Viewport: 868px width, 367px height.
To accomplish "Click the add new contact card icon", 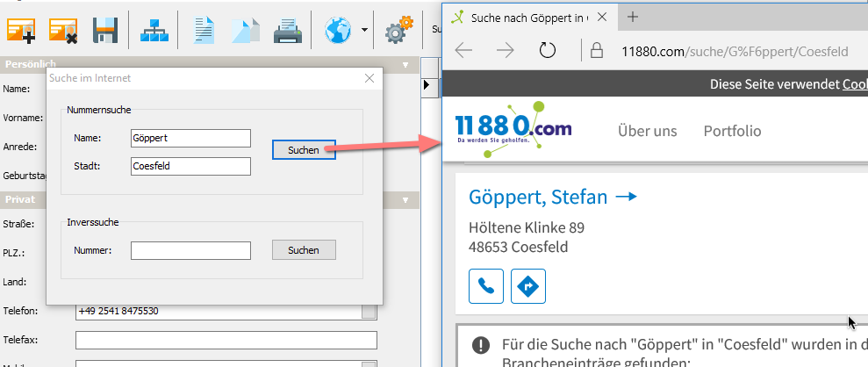I will click(x=22, y=31).
